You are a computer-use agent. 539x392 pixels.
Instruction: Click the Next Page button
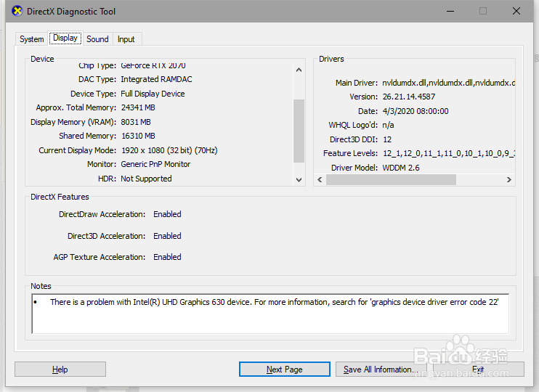pyautogui.click(x=285, y=369)
